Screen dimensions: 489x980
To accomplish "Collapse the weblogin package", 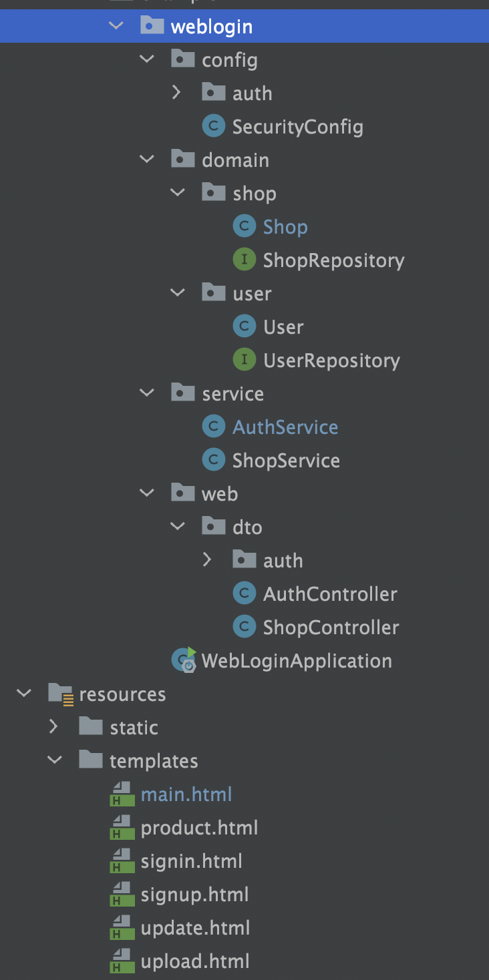I will [116, 26].
